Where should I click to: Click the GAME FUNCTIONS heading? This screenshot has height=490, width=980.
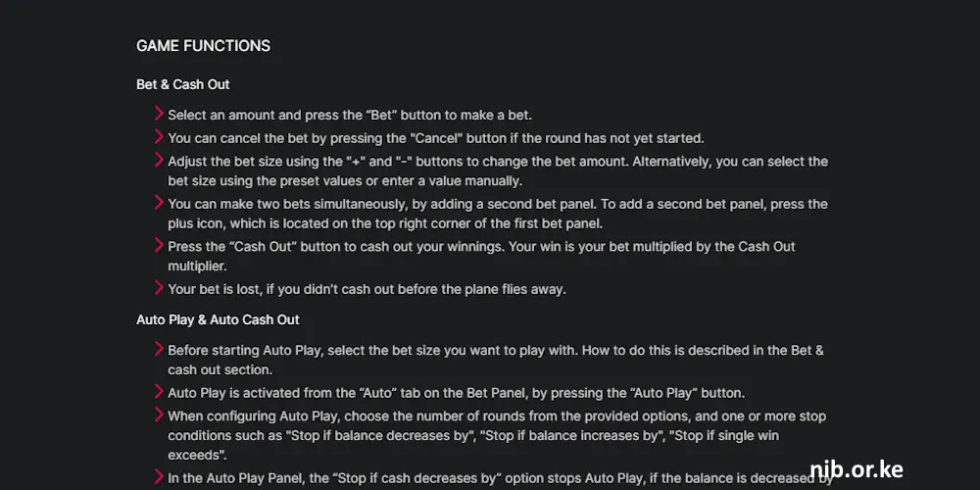coord(203,46)
